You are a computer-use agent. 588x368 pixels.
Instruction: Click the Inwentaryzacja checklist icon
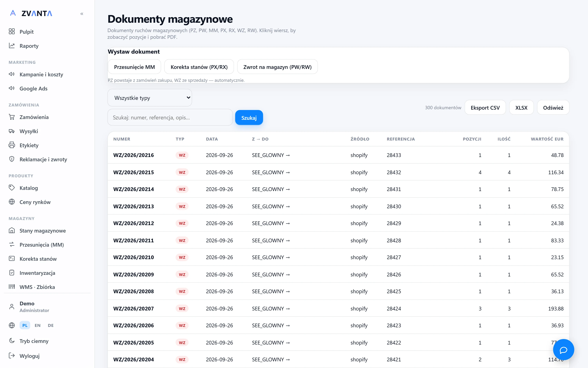(x=12, y=273)
